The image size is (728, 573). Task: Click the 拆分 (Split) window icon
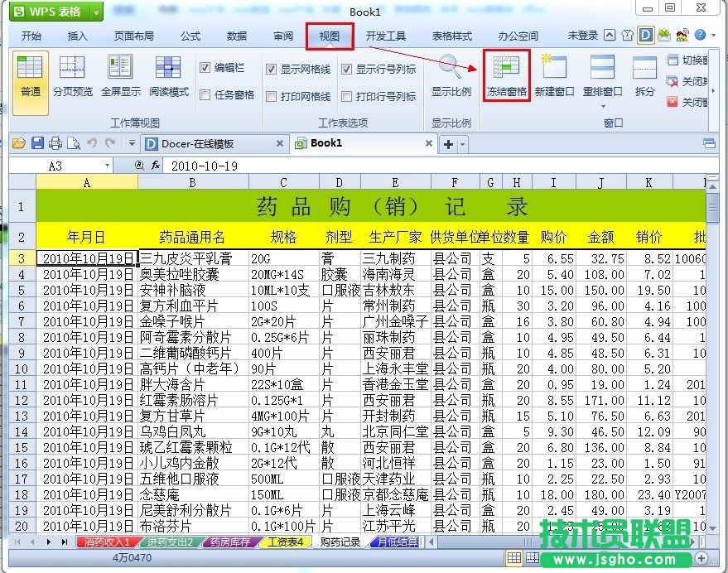coord(644,75)
